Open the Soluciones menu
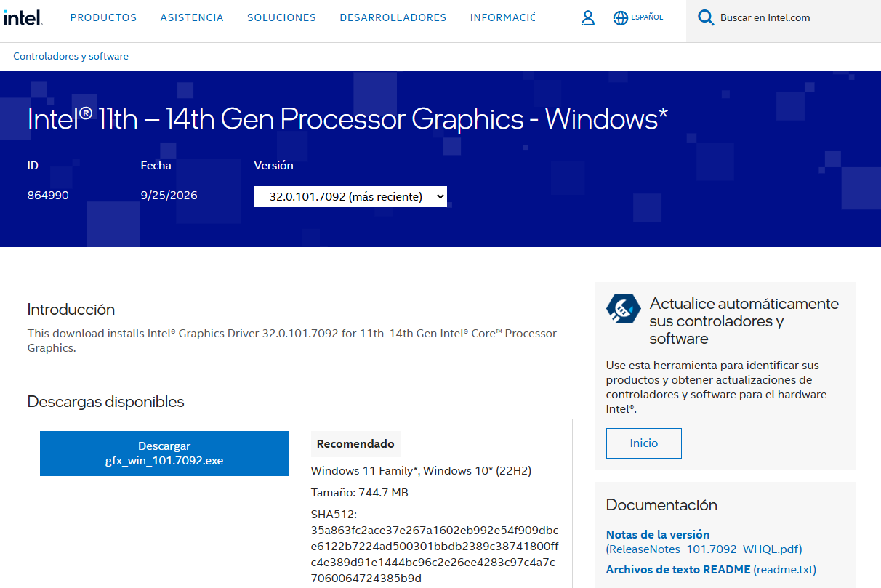Screen dimensions: 881x588 281,17
